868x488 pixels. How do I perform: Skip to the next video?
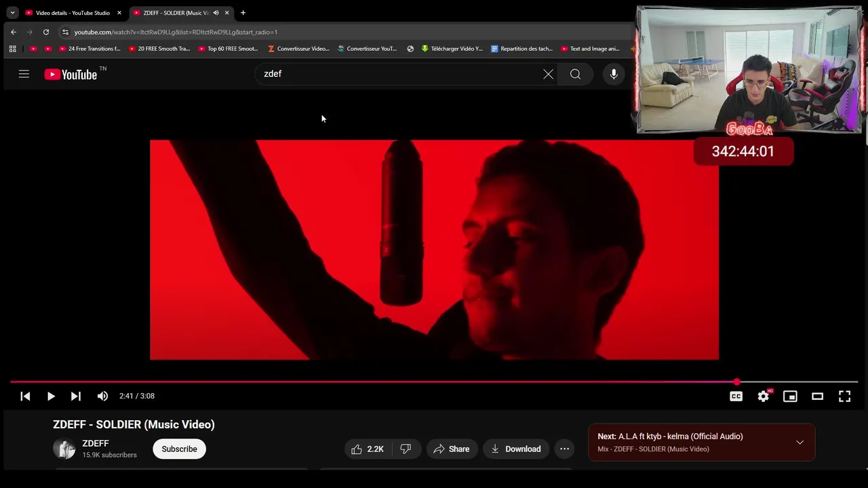tap(76, 396)
